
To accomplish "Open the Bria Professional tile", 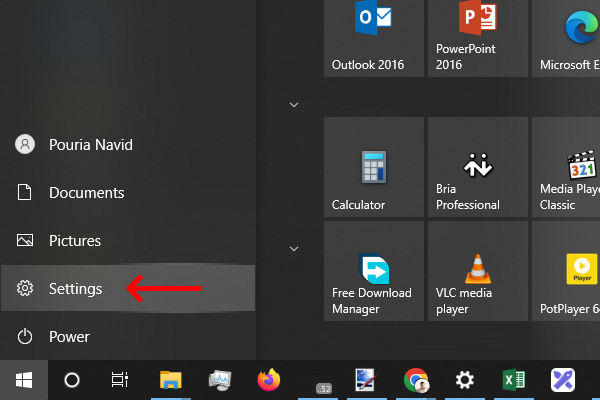I will coord(478,168).
